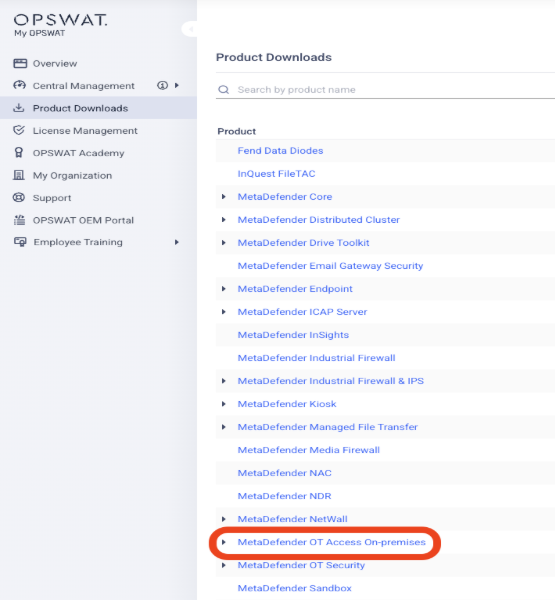The width and height of the screenshot is (555, 600).
Task: Click the Product Downloads download icon
Action: point(19,108)
